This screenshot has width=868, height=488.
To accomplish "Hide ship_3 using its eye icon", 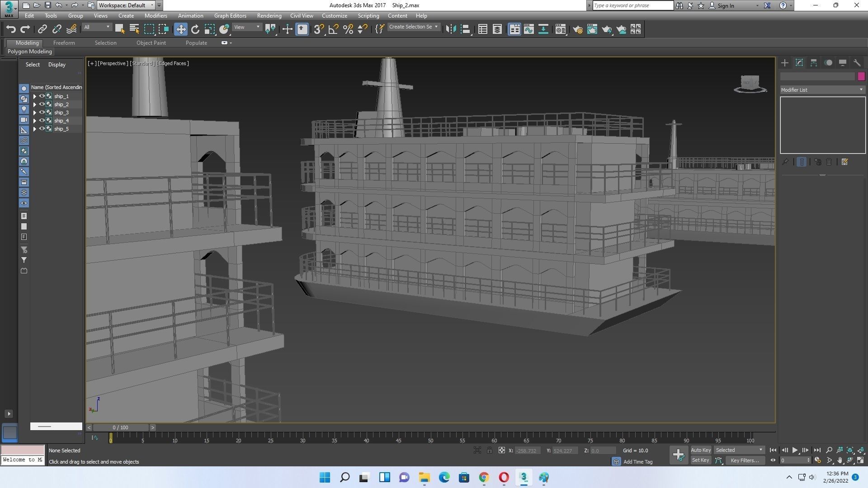I will tap(42, 113).
